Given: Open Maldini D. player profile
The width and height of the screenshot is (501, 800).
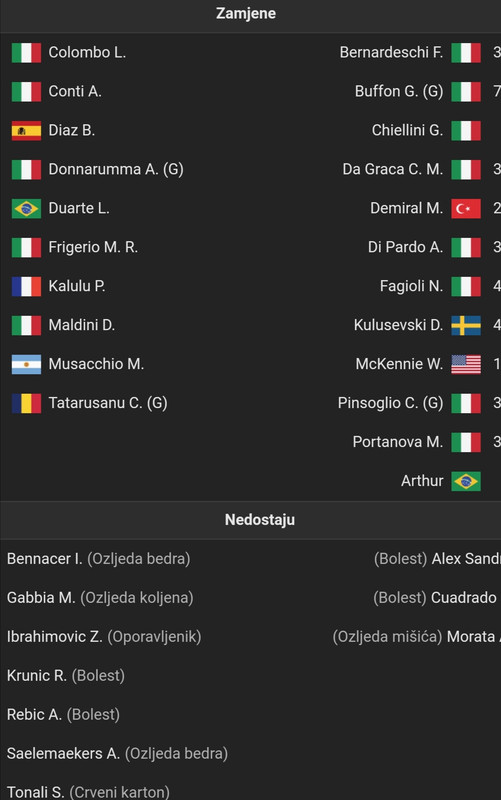Looking at the screenshot, I should click(82, 325).
